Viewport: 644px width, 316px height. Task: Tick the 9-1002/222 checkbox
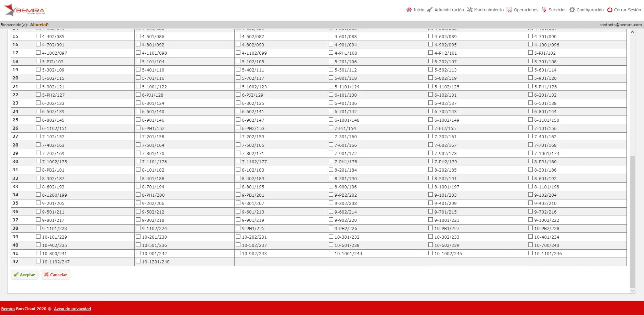coord(530,219)
